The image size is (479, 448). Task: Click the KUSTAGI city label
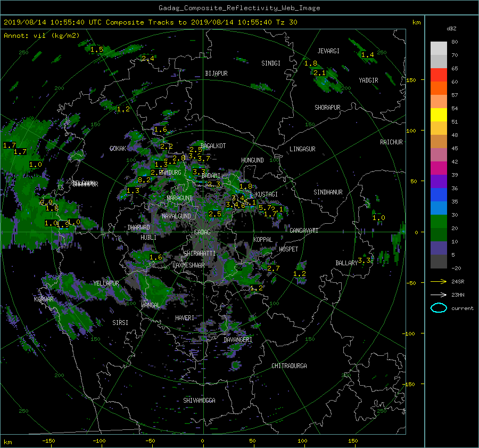(267, 194)
